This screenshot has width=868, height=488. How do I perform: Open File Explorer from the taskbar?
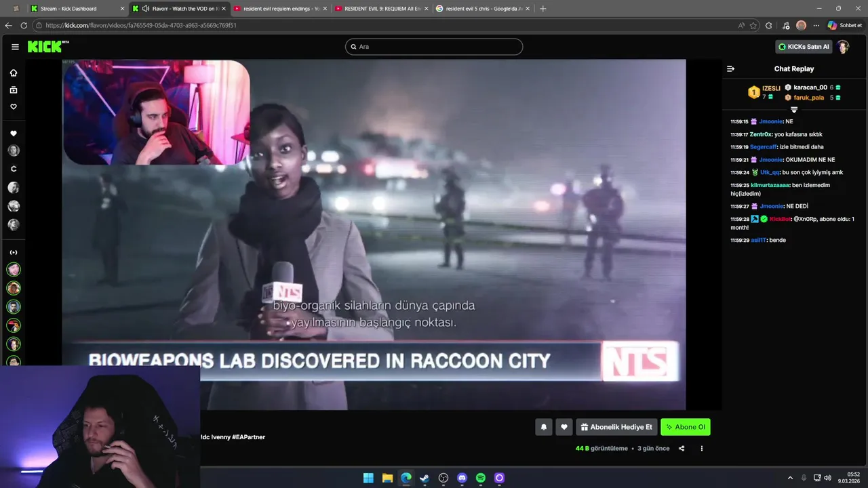[387, 478]
